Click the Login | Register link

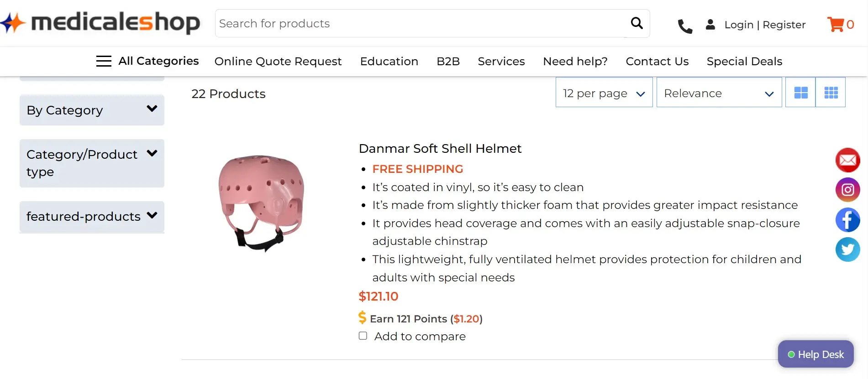(765, 25)
